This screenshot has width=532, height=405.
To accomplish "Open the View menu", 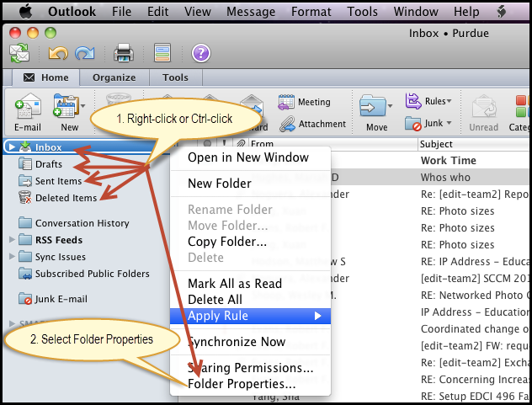I will click(x=198, y=12).
